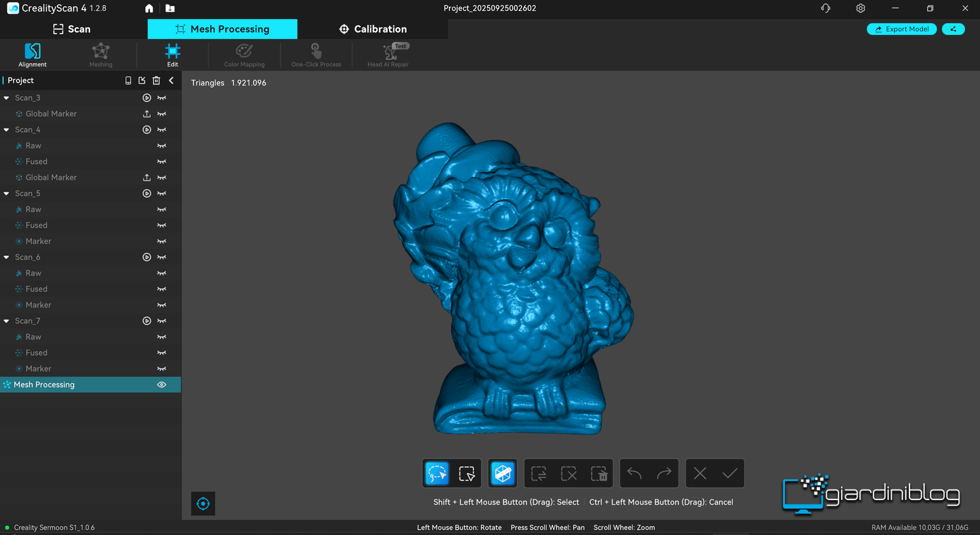Confirm edits with the checkmark
Screen dimensions: 980x535
coord(729,473)
